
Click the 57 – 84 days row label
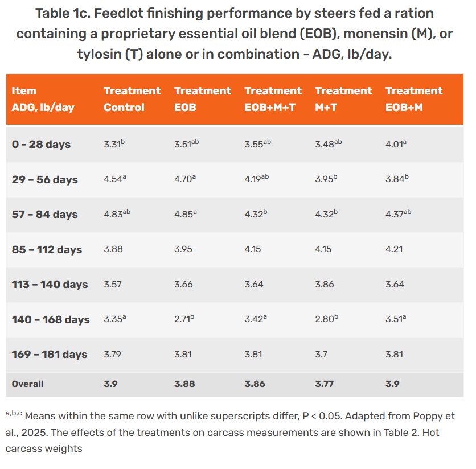coord(44,215)
